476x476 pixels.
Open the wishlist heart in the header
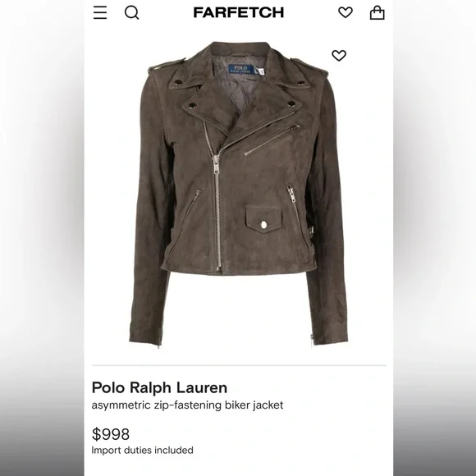click(x=346, y=12)
